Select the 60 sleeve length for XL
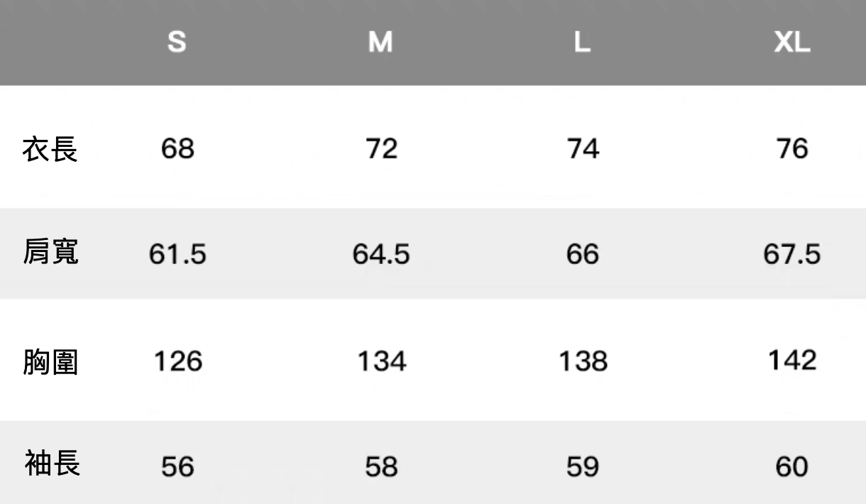Image resolution: width=866 pixels, height=504 pixels. [792, 466]
